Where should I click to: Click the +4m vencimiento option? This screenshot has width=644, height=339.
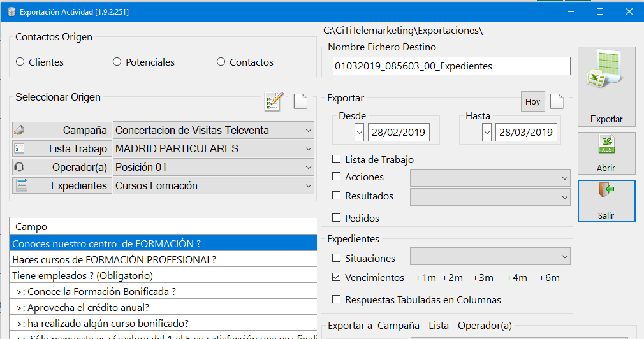point(516,278)
